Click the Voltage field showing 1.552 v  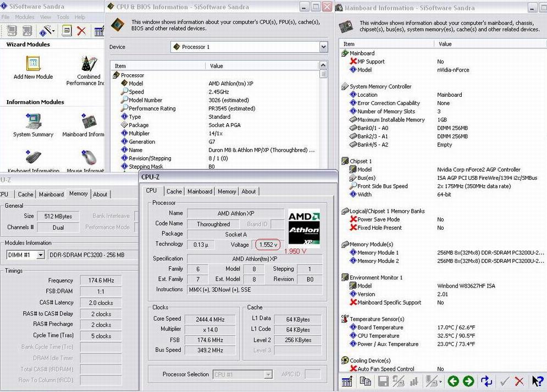click(268, 245)
